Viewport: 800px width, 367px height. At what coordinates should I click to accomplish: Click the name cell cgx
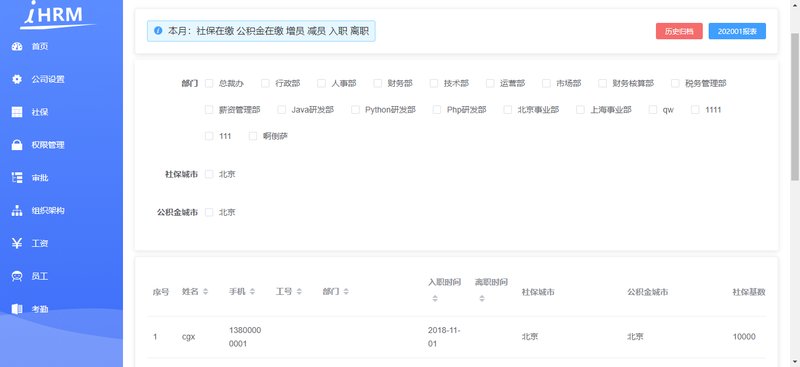tap(189, 337)
